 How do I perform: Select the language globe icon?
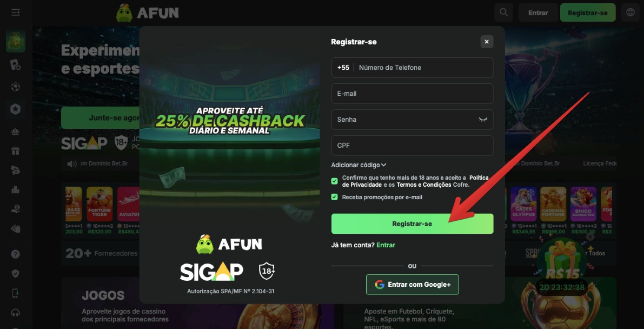tap(630, 11)
